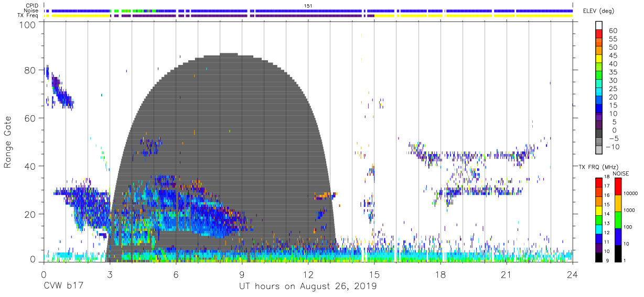Click the y-axis tick label '80'
Viewport: 644px width, 297px height.
tap(30, 70)
